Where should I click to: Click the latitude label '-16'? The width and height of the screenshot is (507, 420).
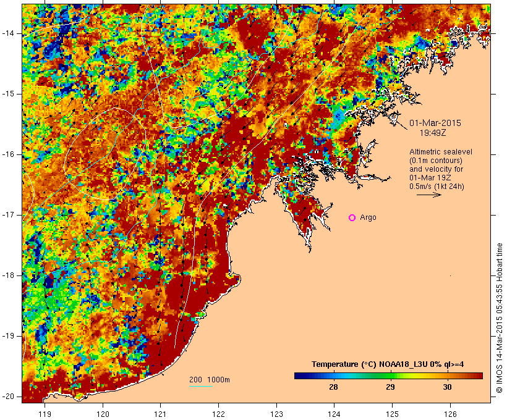point(8,154)
